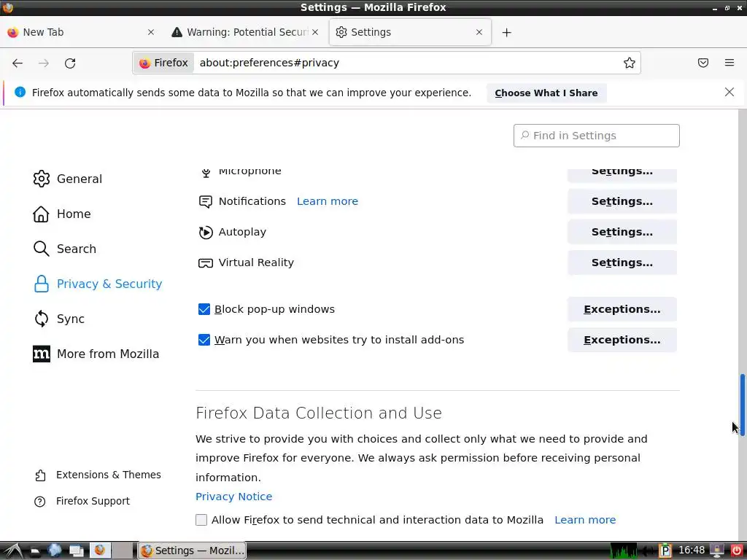Screen dimensions: 747x560
Task: Switch to the New Tab browser tab
Action: 81,32
